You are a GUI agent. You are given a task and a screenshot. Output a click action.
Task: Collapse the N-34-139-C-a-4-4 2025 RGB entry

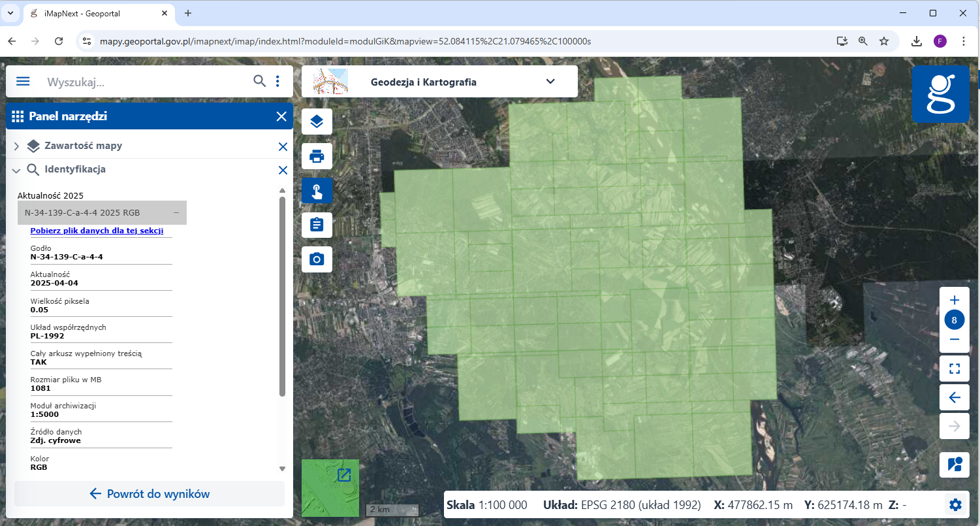point(176,213)
